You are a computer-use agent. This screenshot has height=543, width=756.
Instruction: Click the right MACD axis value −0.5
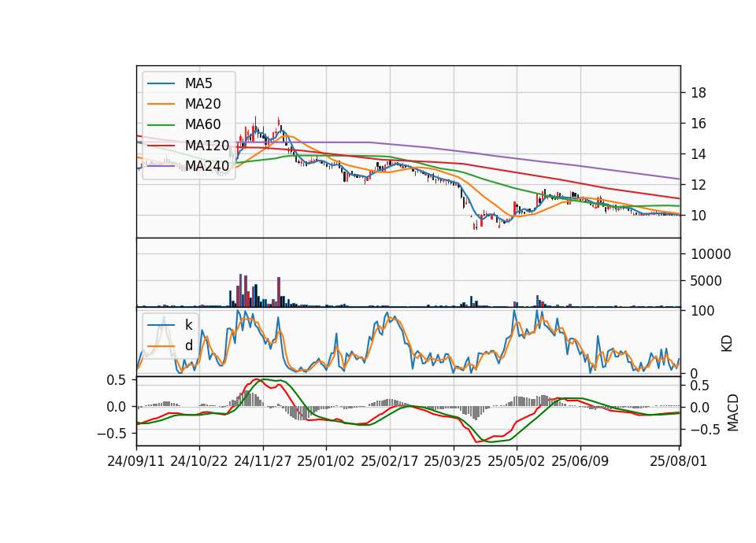pyautogui.click(x=705, y=430)
